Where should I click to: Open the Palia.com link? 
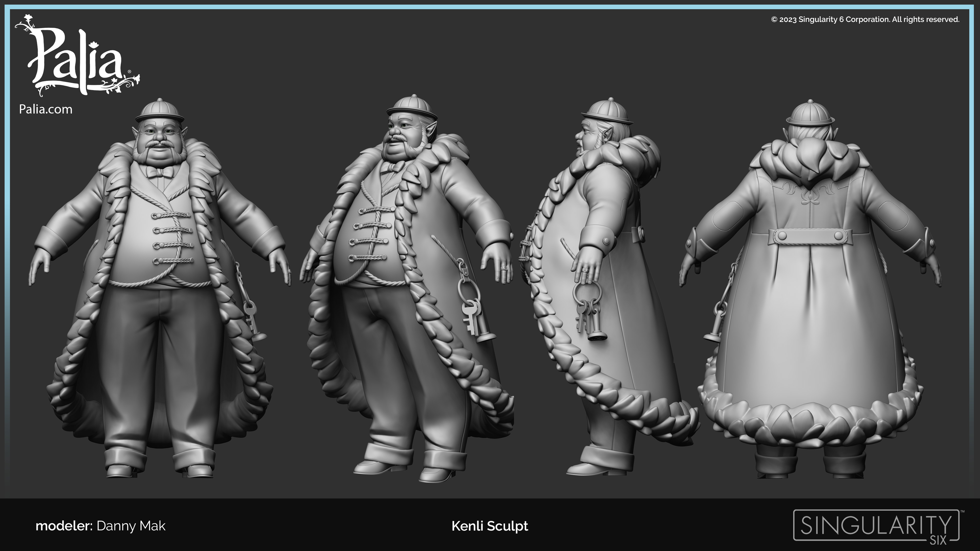46,109
